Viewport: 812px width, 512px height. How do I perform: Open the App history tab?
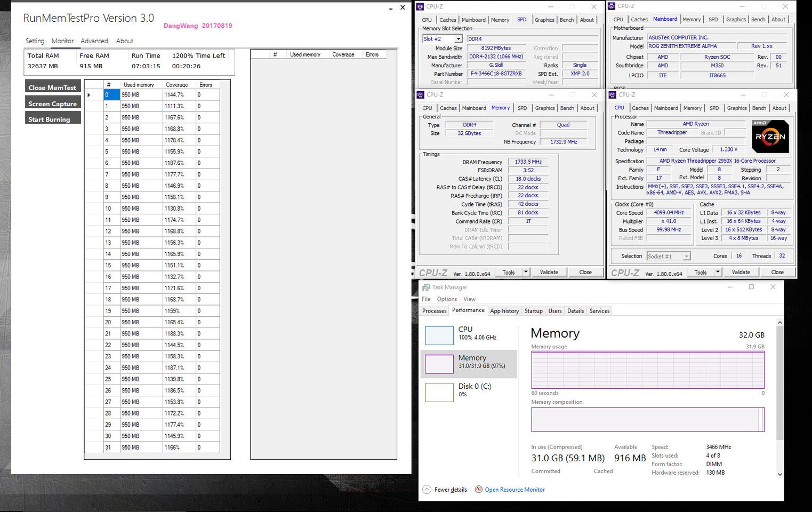click(504, 311)
